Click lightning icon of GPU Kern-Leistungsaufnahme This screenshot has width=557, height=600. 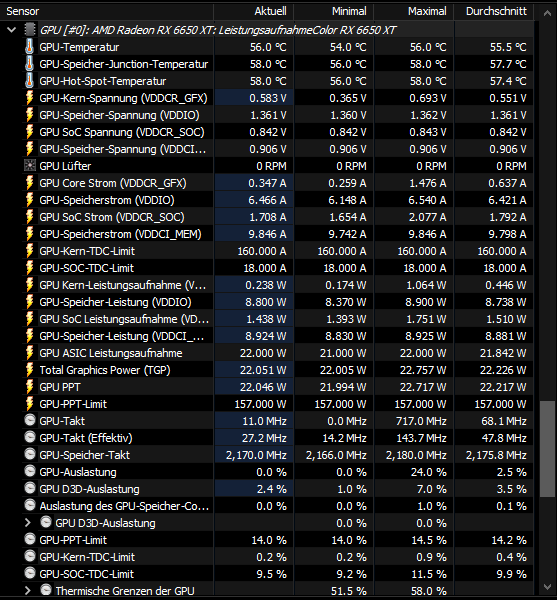point(29,285)
